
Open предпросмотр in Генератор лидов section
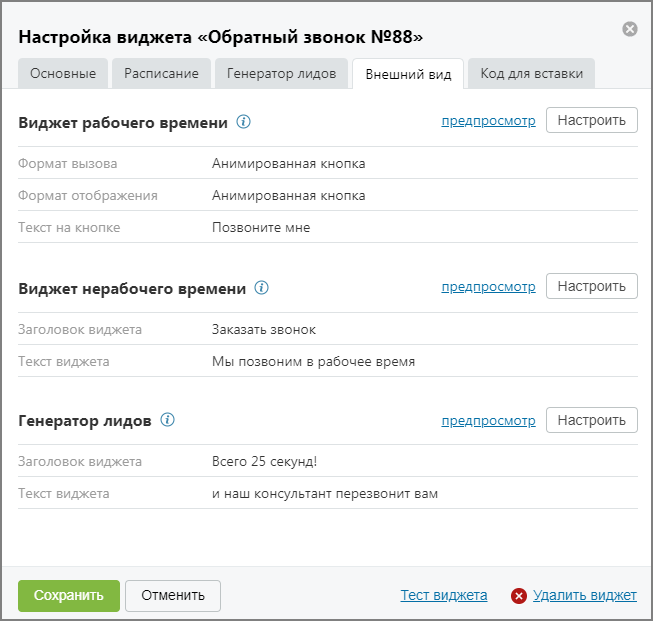coord(489,420)
